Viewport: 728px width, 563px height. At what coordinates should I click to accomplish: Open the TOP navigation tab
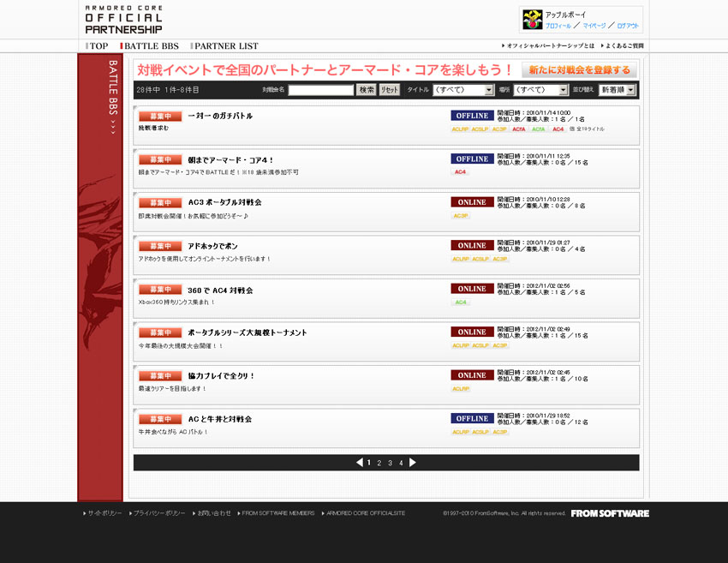[x=98, y=46]
